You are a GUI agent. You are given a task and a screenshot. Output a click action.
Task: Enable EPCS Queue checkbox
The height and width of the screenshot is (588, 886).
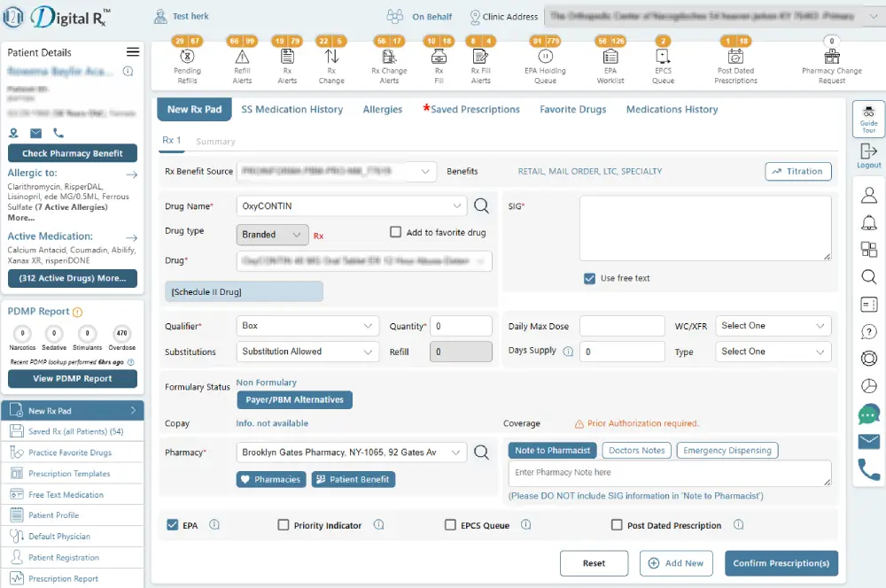450,525
